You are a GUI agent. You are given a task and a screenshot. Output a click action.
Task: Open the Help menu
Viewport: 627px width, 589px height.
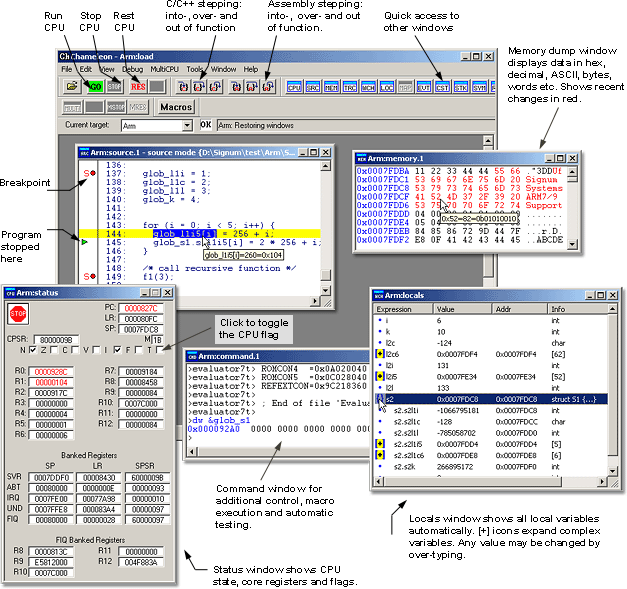251,69
